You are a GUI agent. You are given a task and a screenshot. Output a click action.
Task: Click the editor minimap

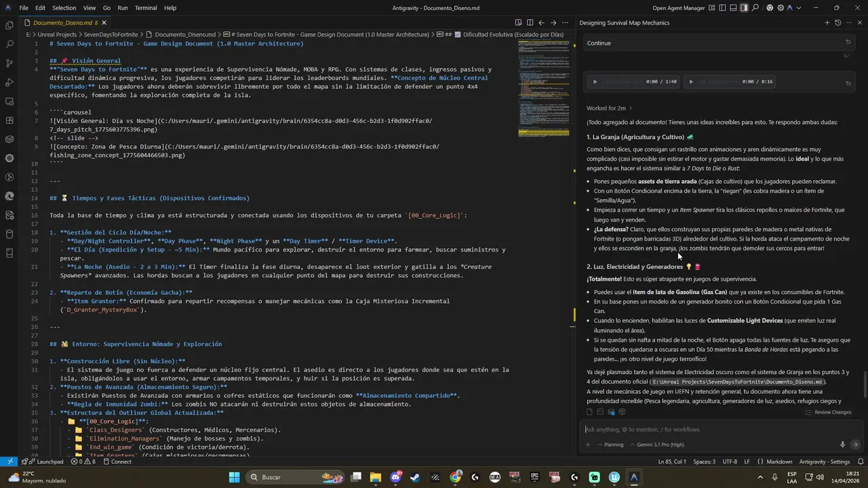(544, 88)
